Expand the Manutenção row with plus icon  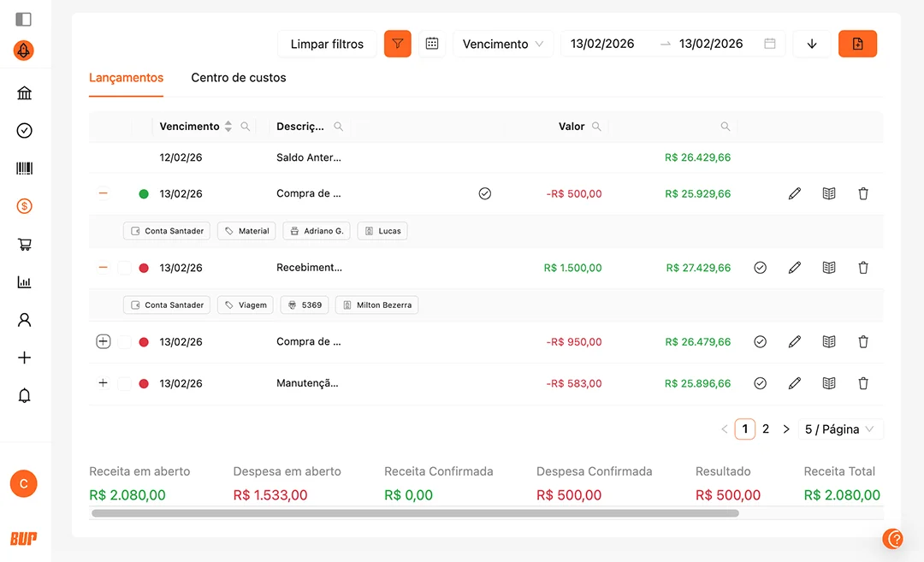click(x=103, y=383)
